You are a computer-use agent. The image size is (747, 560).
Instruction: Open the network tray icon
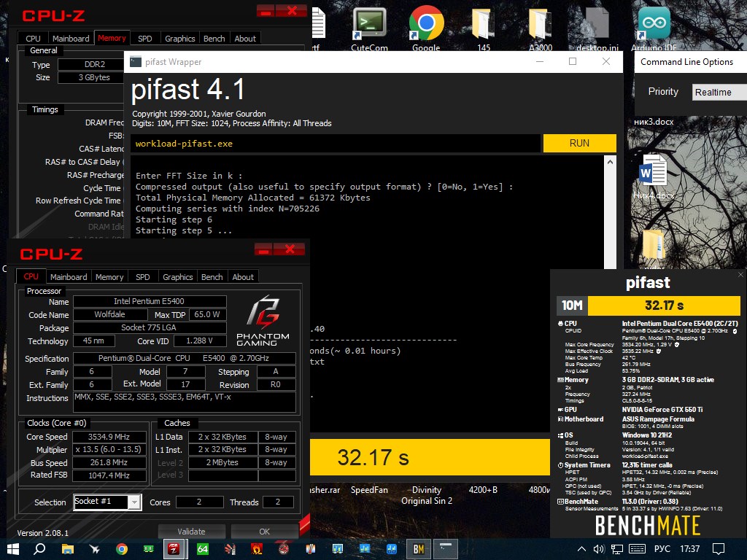pyautogui.click(x=617, y=549)
